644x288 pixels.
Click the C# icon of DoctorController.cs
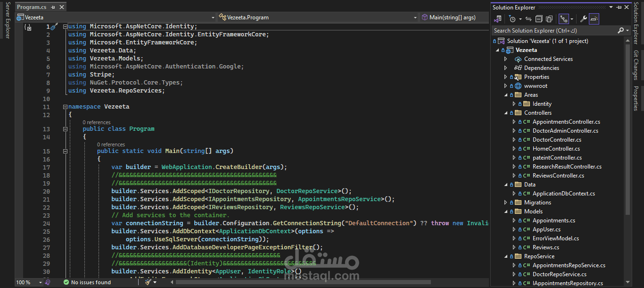[x=527, y=140]
